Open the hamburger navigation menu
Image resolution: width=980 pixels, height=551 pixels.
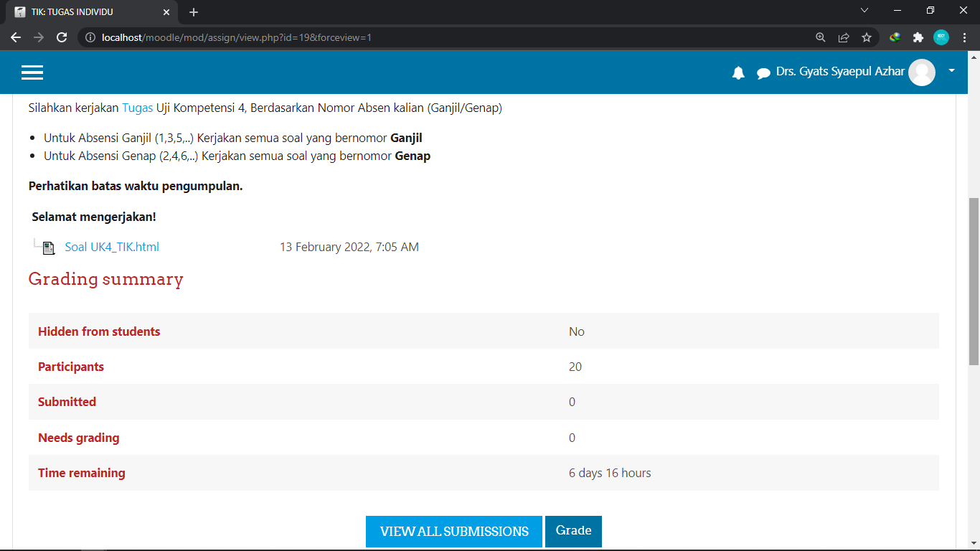(32, 72)
